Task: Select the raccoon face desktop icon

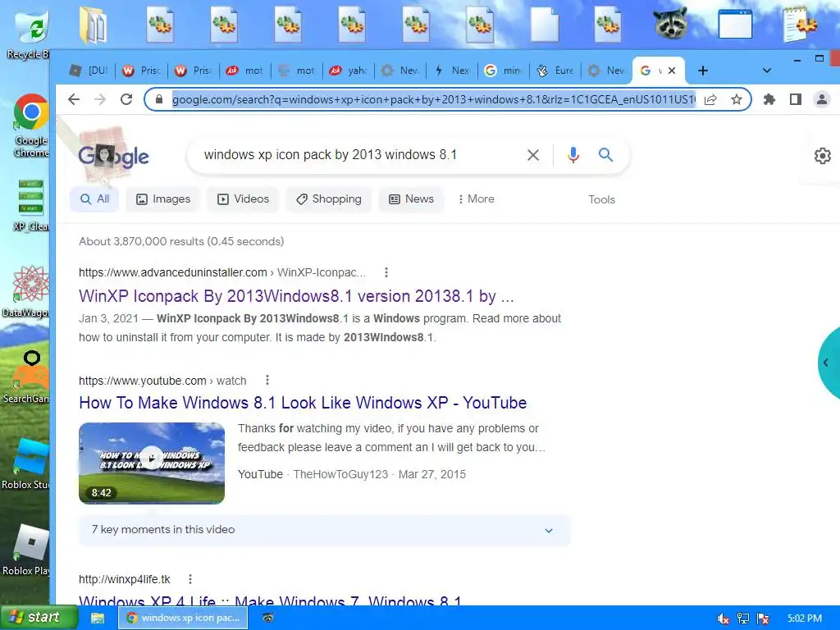Action: (670, 24)
